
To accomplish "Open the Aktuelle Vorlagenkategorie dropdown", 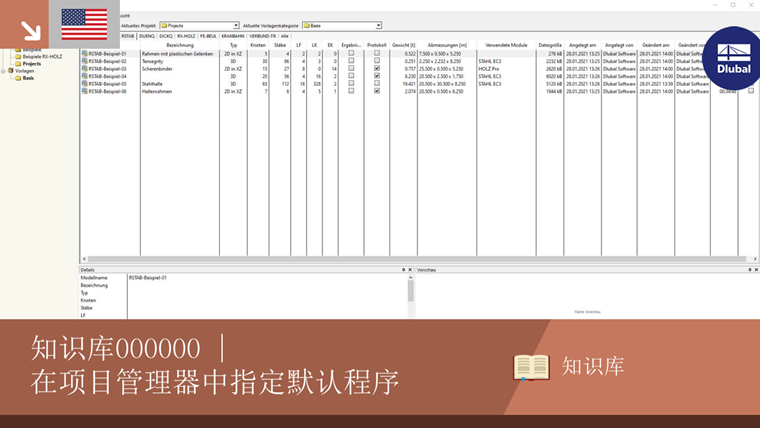I will pos(378,26).
